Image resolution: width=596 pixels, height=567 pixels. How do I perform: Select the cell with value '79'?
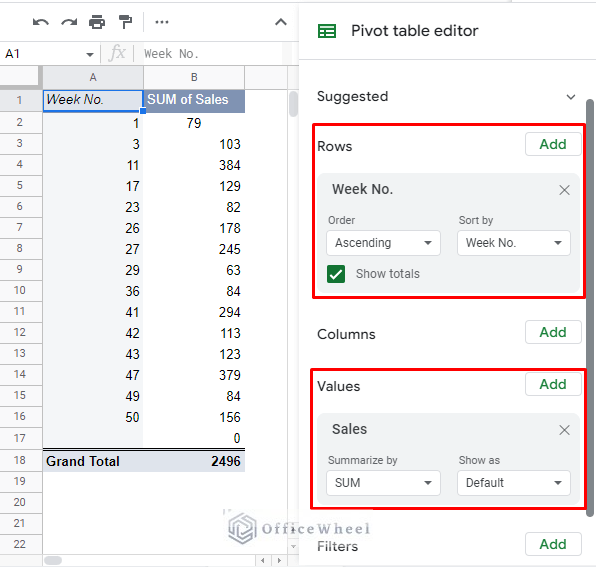[194, 123]
